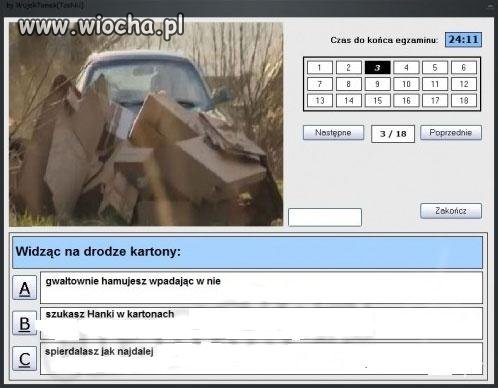Open question 8
This screenshot has height=388, width=498.
(349, 84)
